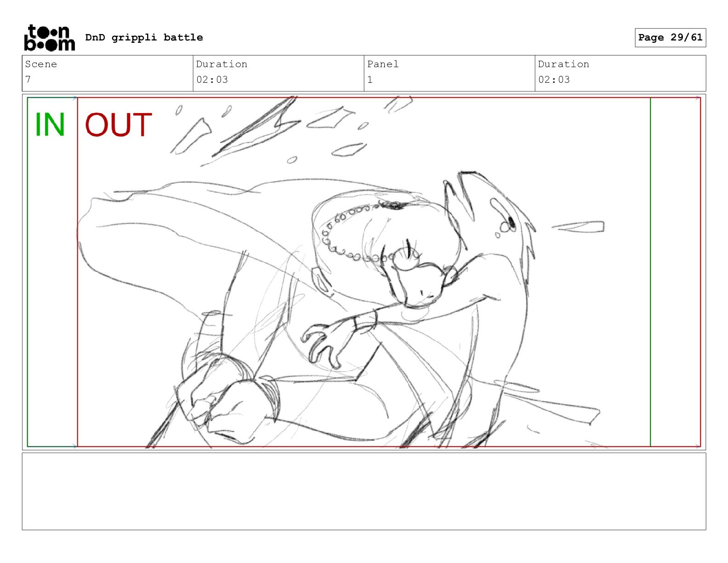Click the green 'IN' camera label
This screenshot has height=563, width=728.
pyautogui.click(x=50, y=124)
